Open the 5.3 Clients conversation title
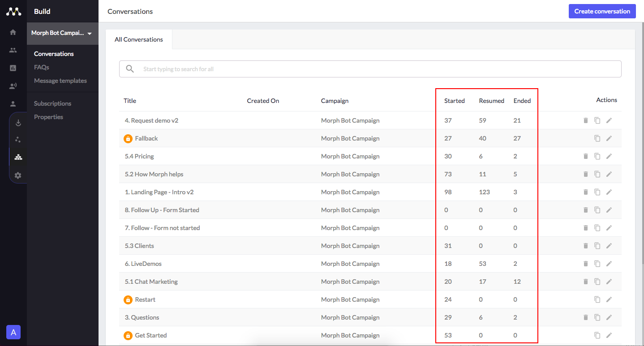Image resolution: width=644 pixels, height=346 pixels. pyautogui.click(x=139, y=246)
